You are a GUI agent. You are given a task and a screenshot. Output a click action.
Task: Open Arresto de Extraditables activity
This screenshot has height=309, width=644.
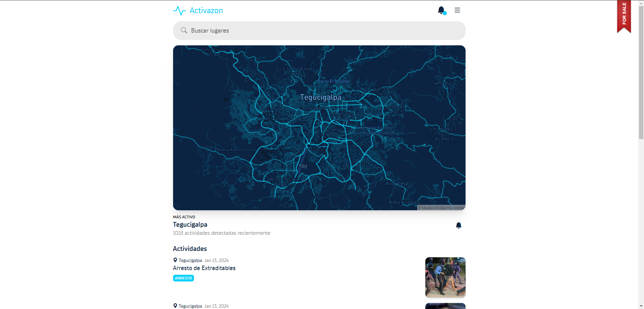point(204,268)
